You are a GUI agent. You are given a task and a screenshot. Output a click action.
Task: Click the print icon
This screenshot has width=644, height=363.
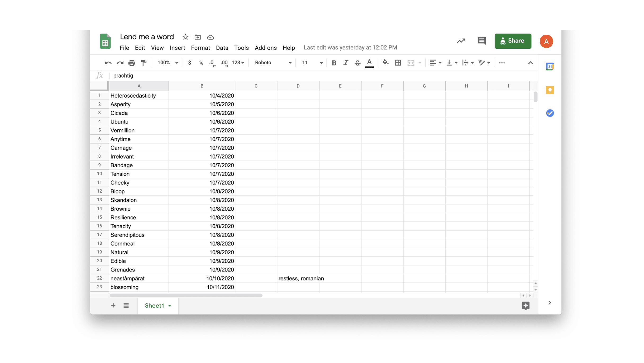(x=132, y=63)
